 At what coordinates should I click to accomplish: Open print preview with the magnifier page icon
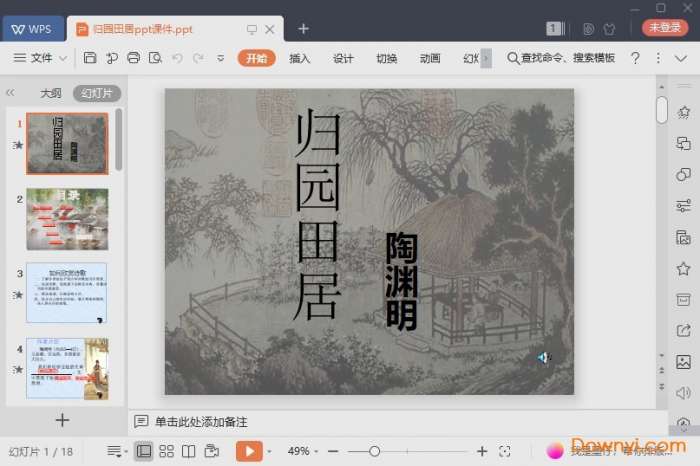point(155,58)
